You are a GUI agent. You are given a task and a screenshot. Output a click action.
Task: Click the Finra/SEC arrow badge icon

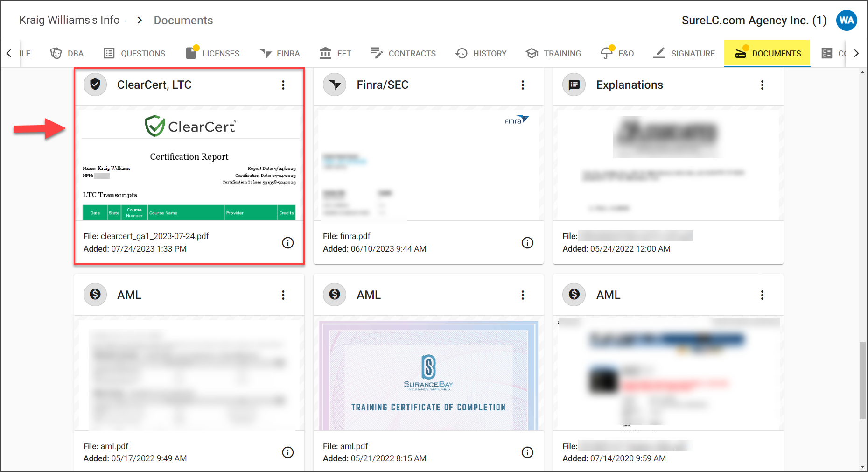click(335, 85)
